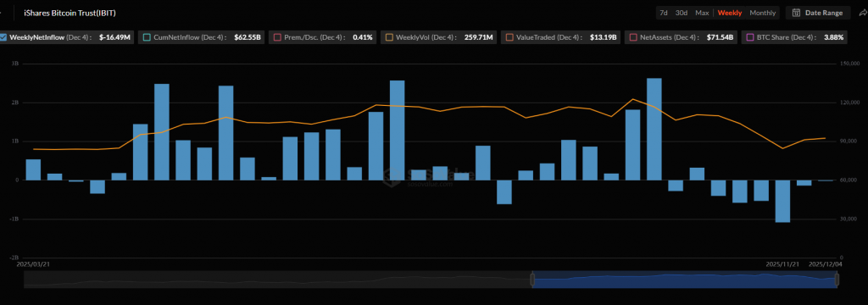
Task: Click the tallest blue inflow bar
Action: click(654, 129)
